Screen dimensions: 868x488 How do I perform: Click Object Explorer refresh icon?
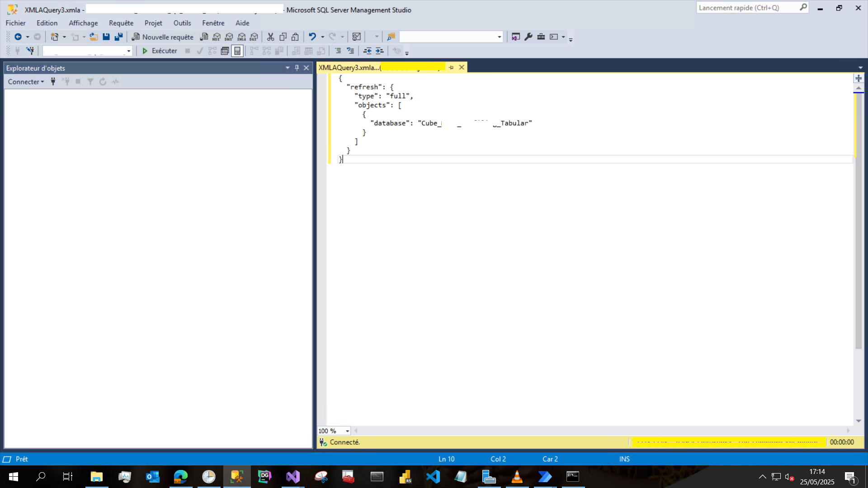coord(103,82)
